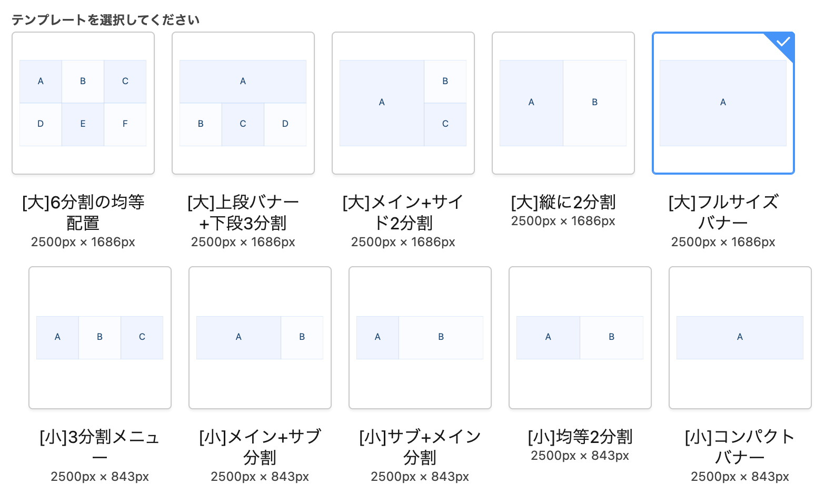Click the [大]フルサイズバナー label text
835x504 pixels.
723,212
